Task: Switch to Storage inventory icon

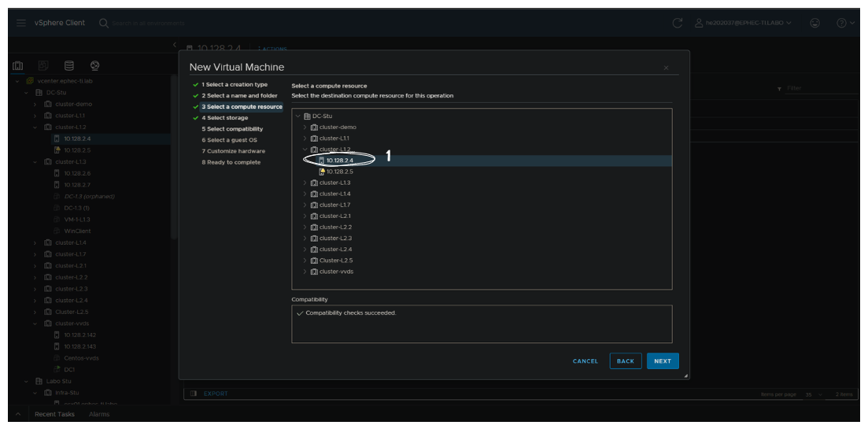Action: pyautogui.click(x=69, y=66)
